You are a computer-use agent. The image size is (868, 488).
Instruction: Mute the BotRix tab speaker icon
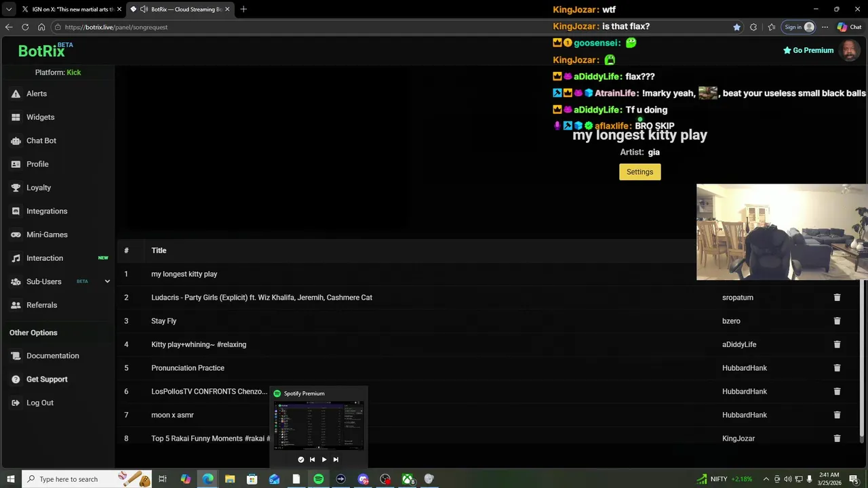(144, 9)
